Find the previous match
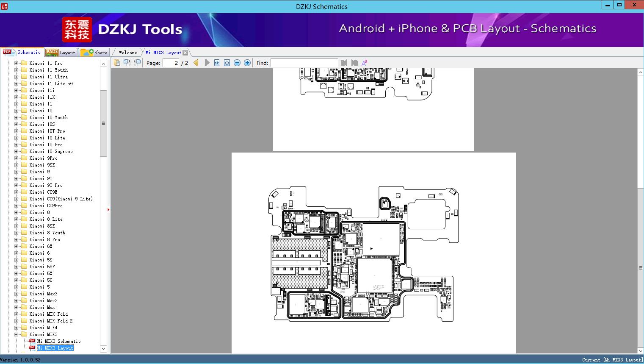 pos(344,63)
